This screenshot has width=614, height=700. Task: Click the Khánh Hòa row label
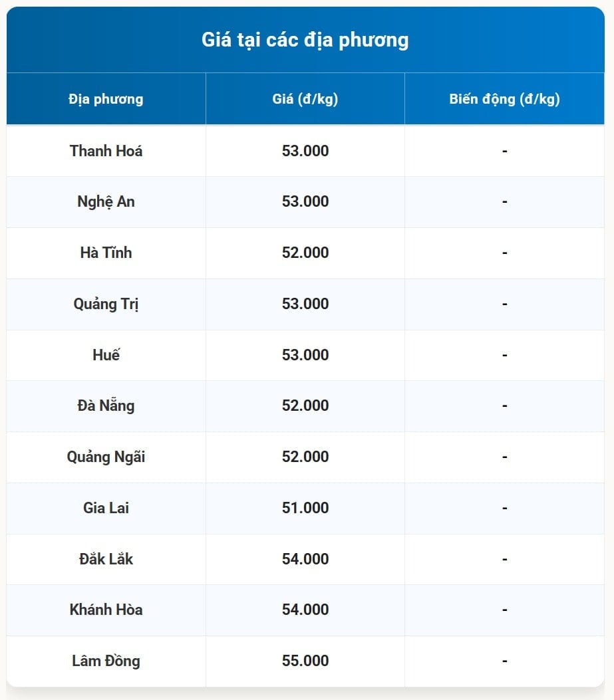click(106, 610)
